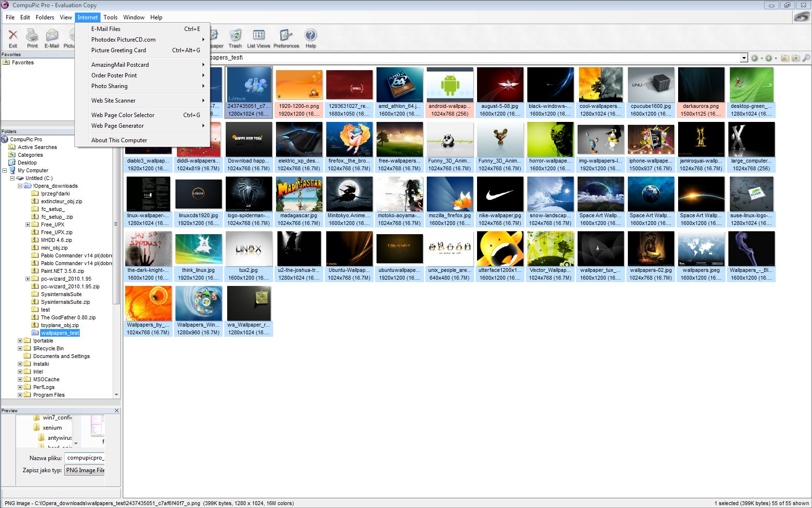Select the Documents and Settings folder
The image size is (812, 508).
61,356
